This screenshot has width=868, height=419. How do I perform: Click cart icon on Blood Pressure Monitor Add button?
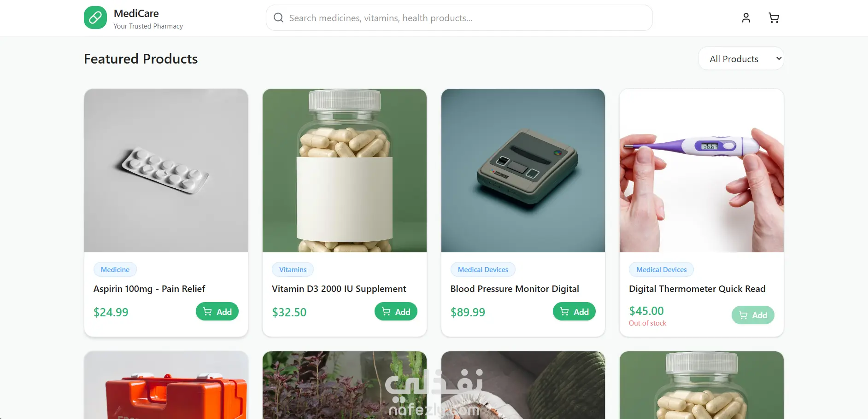point(565,312)
